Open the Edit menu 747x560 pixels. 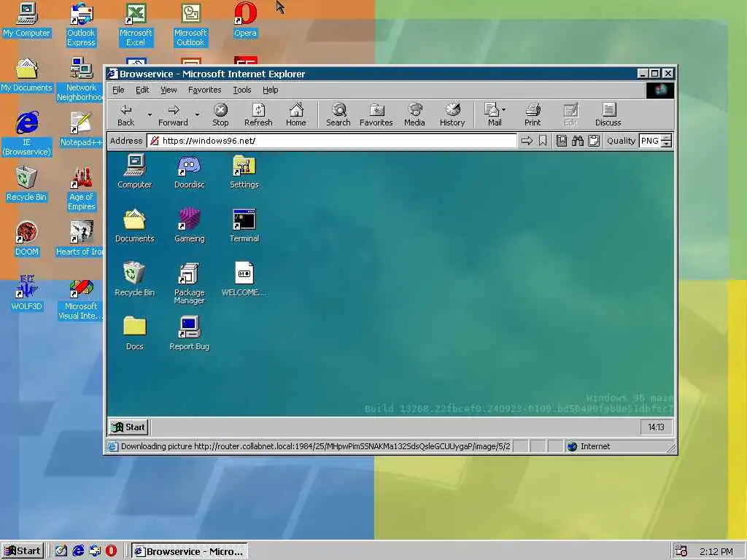click(142, 90)
